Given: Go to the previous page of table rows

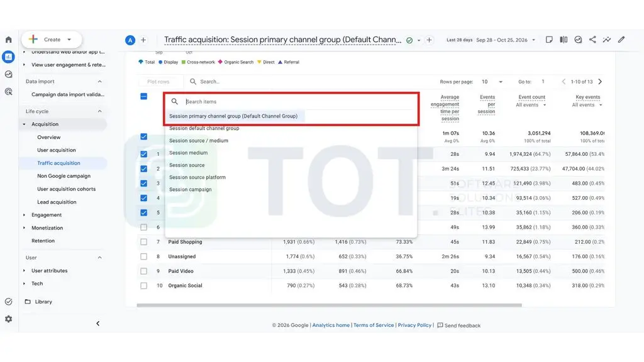Looking at the screenshot, I should pos(563,81).
